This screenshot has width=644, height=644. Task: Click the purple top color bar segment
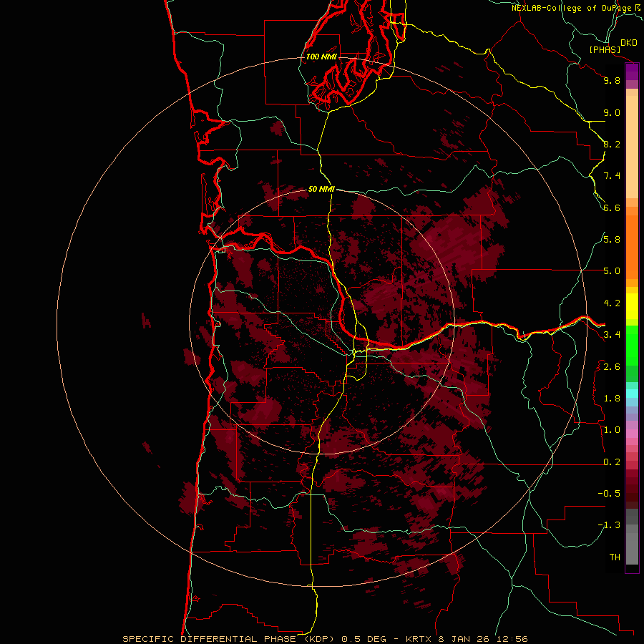point(632,72)
